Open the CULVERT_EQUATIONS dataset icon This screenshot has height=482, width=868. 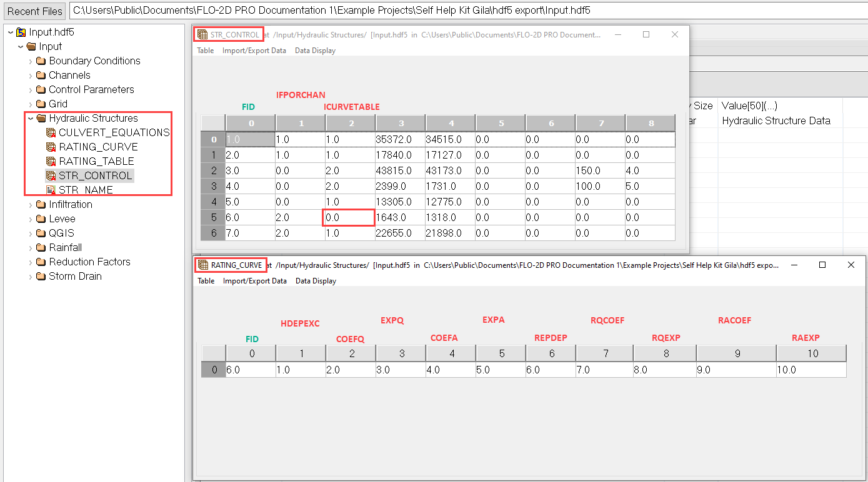pyautogui.click(x=51, y=132)
